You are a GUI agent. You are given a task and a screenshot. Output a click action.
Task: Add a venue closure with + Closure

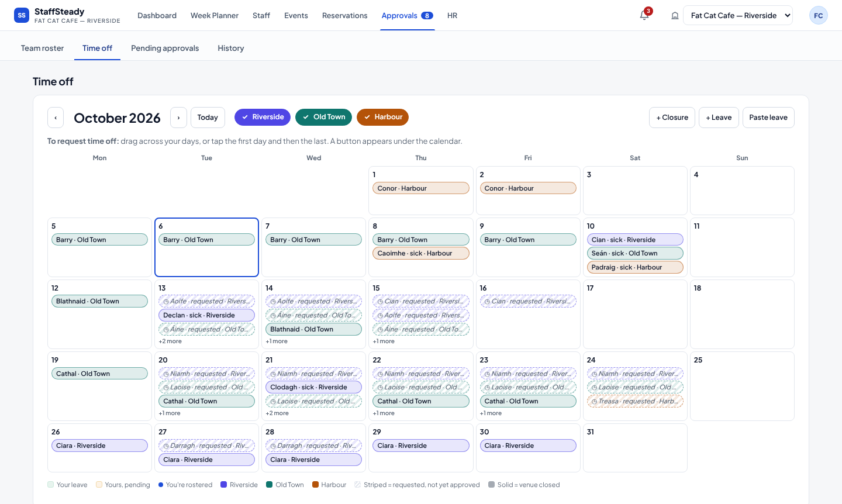[x=672, y=118]
